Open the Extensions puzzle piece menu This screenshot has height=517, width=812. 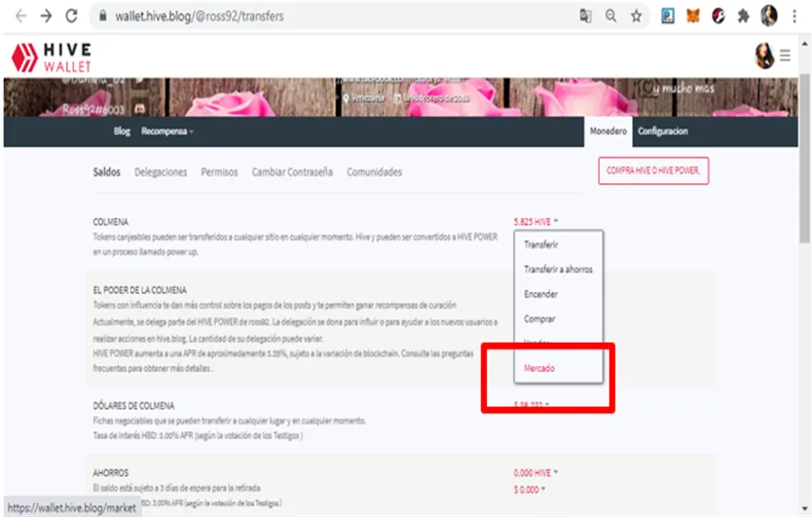click(x=744, y=16)
